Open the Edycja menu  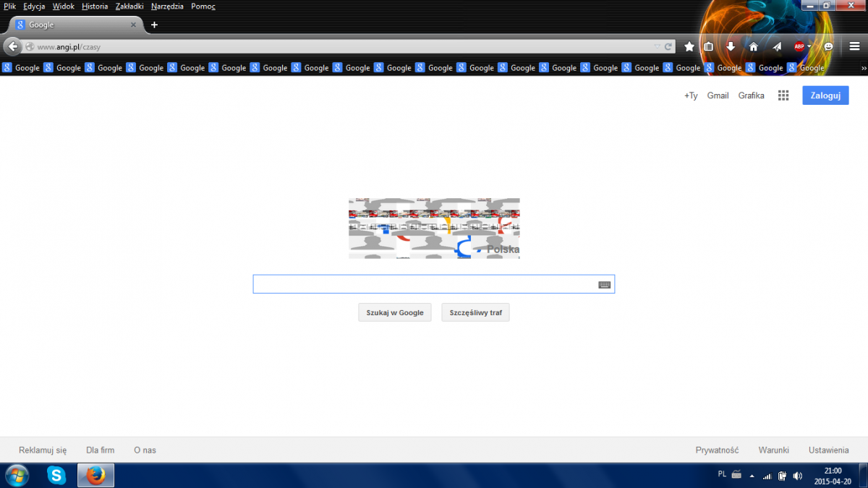[x=34, y=6]
